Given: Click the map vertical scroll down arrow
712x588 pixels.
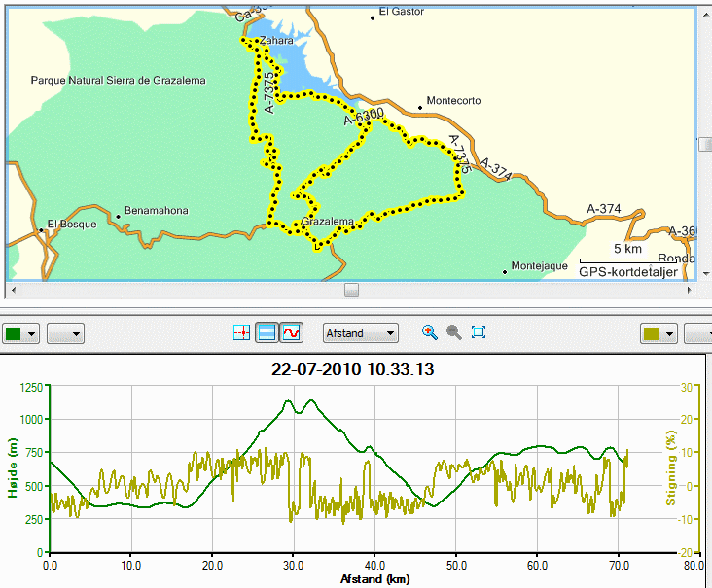Looking at the screenshot, I should (705, 273).
